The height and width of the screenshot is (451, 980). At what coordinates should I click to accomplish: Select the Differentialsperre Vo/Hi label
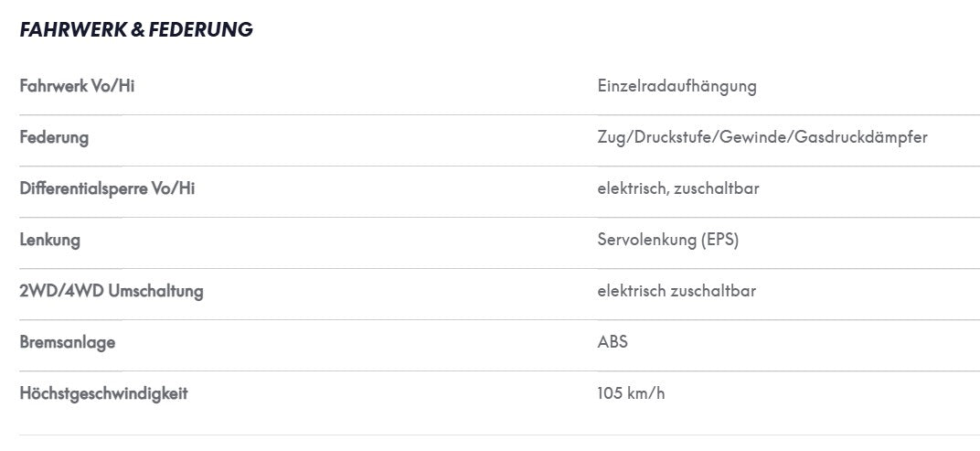click(107, 188)
